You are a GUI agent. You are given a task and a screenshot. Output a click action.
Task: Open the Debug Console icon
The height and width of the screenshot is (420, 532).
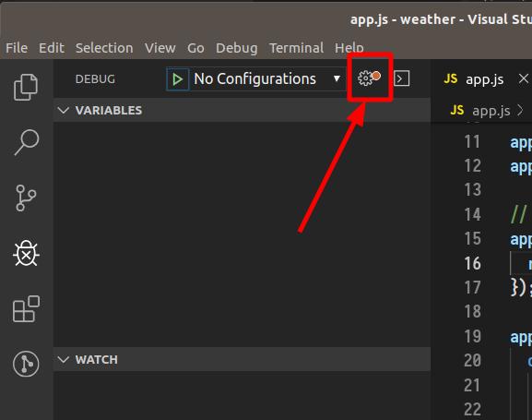tap(402, 78)
